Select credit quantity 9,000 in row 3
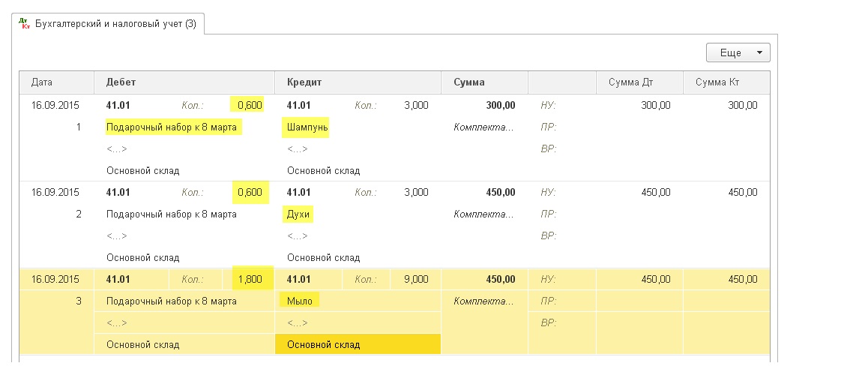868x375 pixels. (x=416, y=279)
